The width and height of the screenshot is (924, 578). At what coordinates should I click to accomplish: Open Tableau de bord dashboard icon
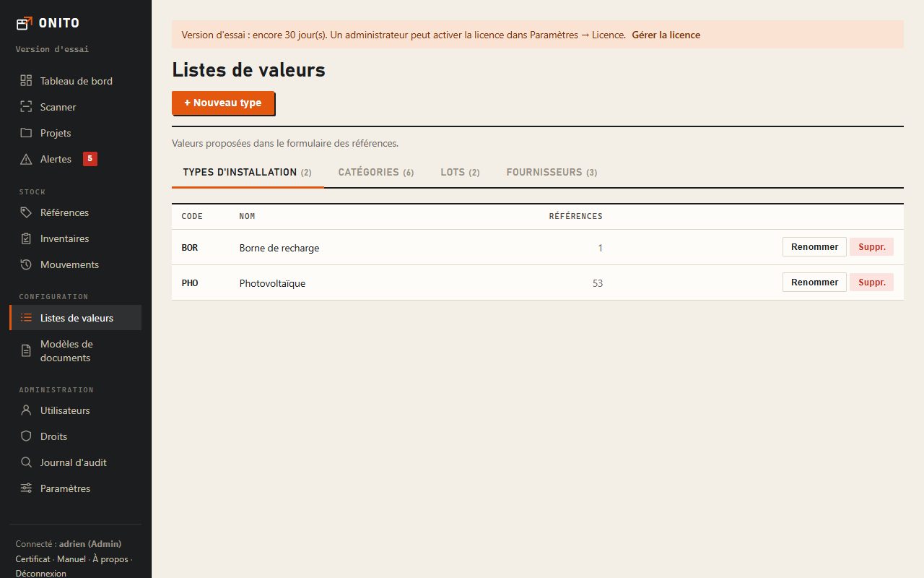[x=26, y=81]
